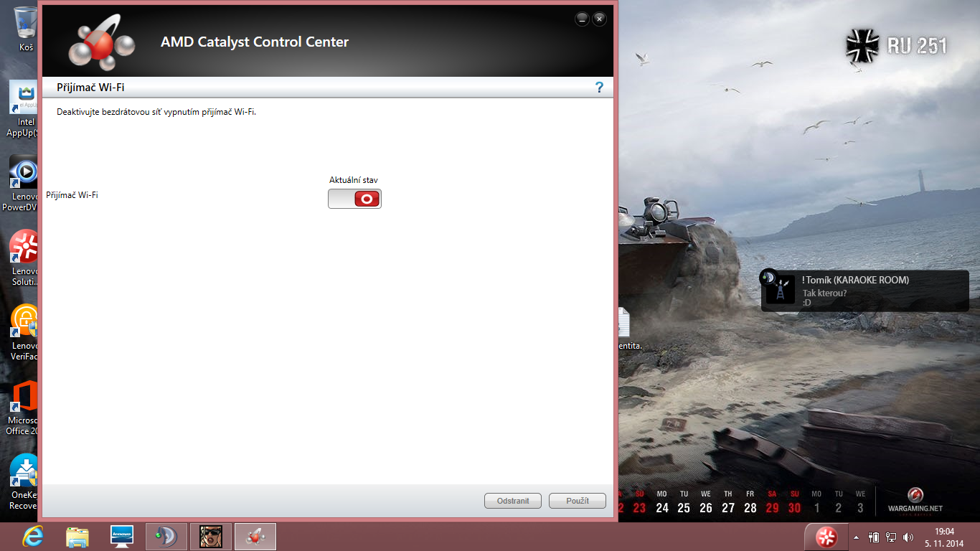Open OneKey Recovery desktop shortcut
This screenshot has height=551, width=980.
23,481
